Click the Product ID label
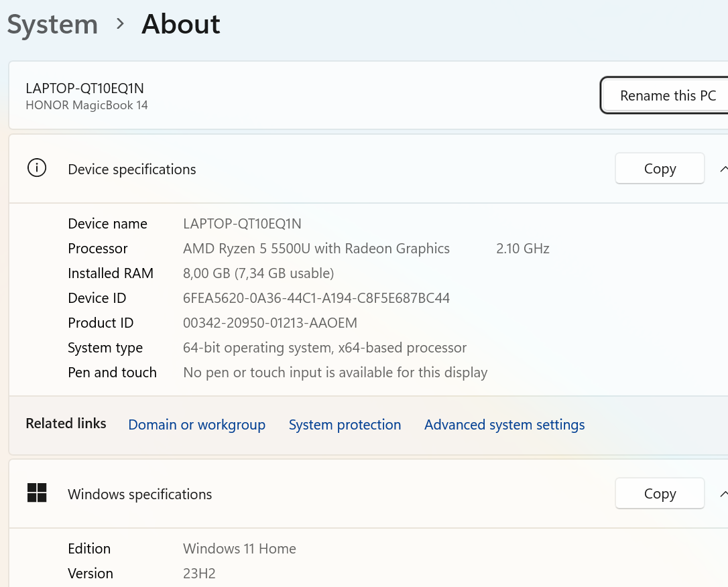Image resolution: width=728 pixels, height=587 pixels. [101, 323]
